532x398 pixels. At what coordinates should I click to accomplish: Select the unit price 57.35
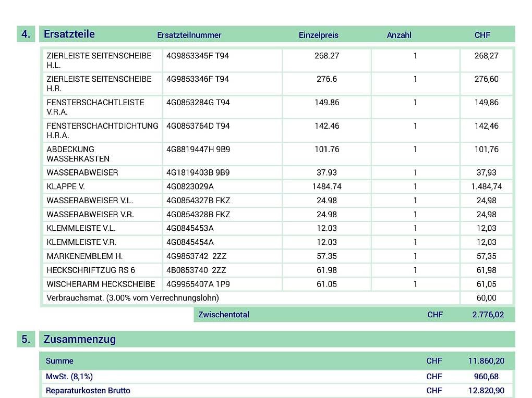327,256
